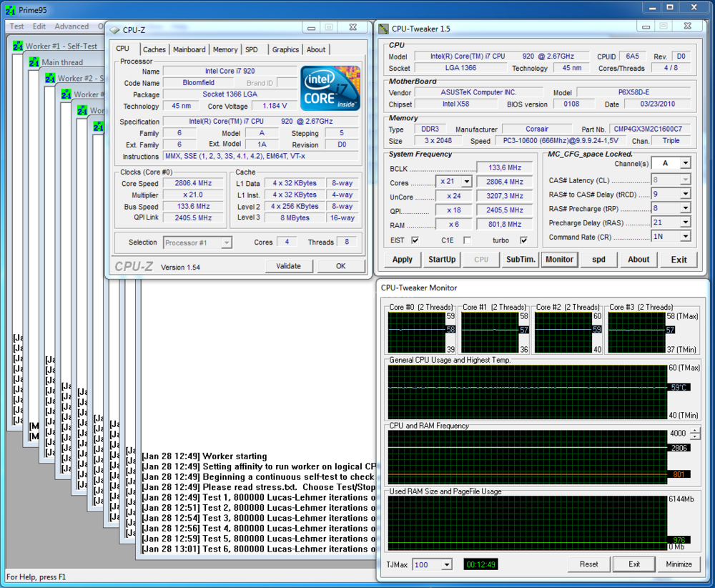Open the Edit menu in Prime95

click(39, 26)
